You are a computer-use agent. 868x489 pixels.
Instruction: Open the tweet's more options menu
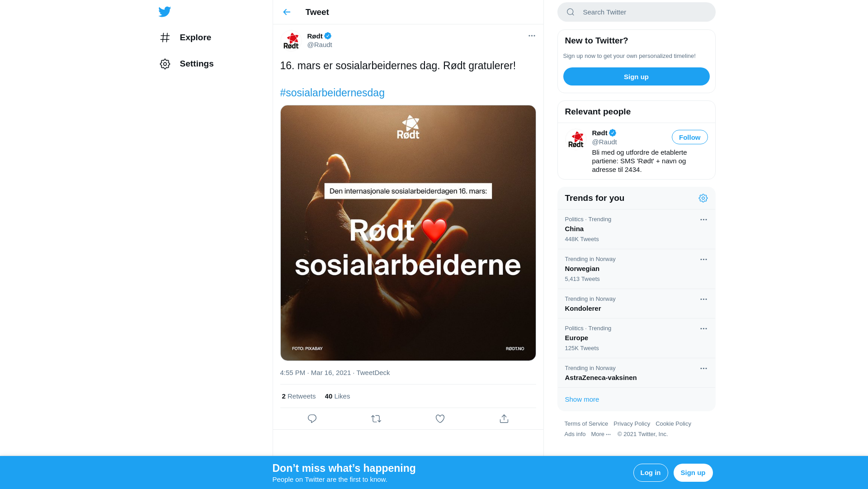532,36
